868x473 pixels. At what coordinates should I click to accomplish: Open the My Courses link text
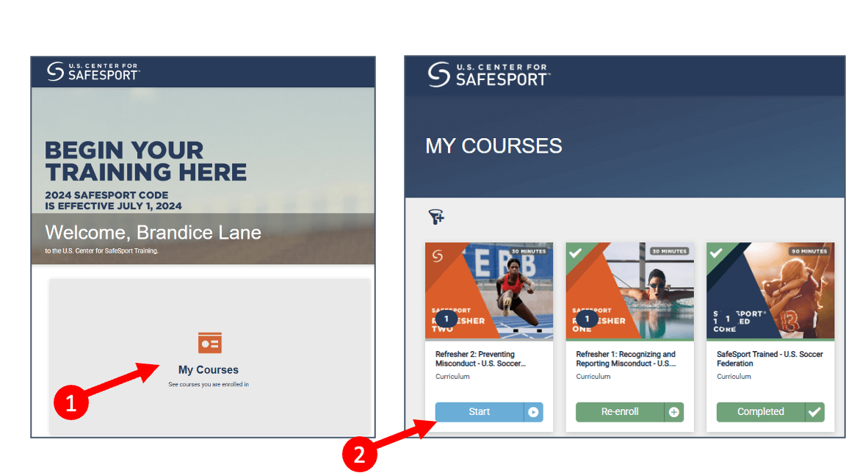tap(208, 369)
